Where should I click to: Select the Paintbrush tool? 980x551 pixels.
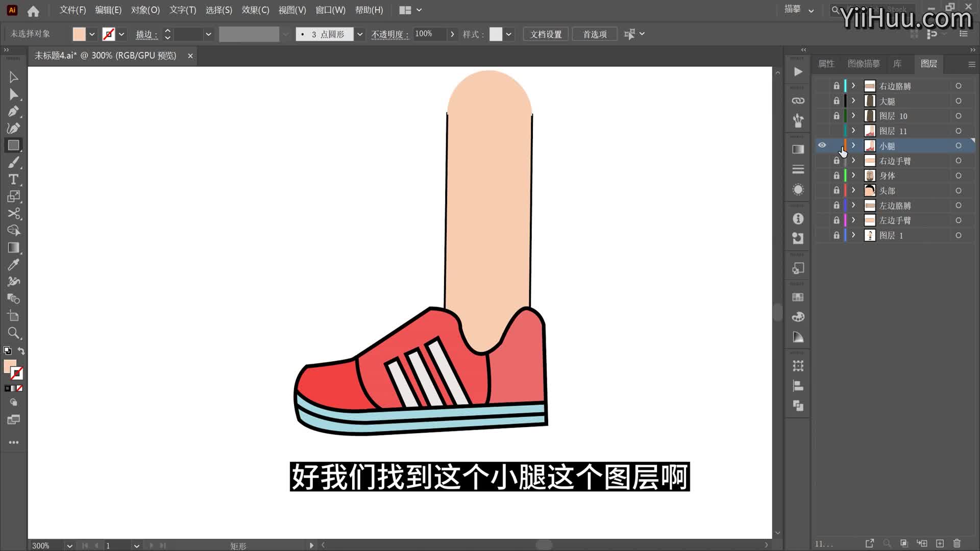13,162
